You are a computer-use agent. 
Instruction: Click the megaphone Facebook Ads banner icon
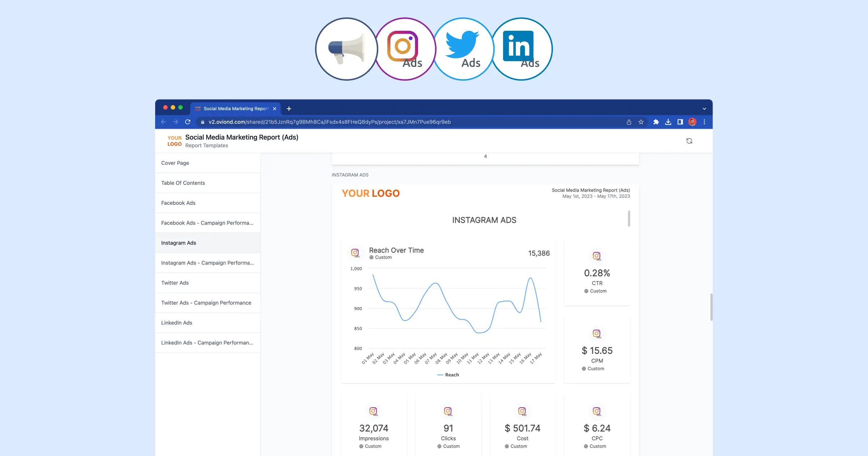pos(346,49)
